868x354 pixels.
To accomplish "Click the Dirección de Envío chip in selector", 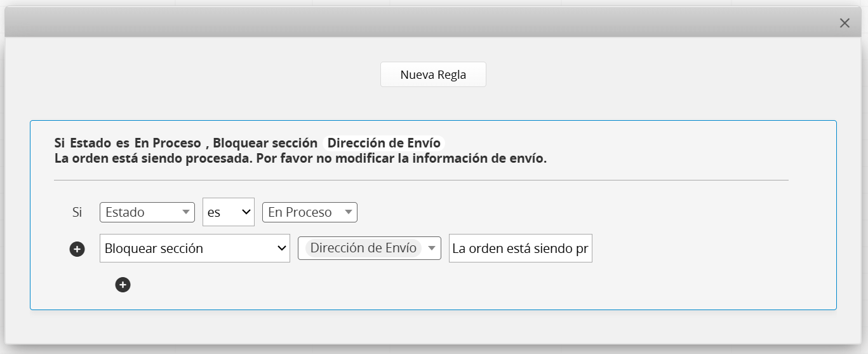I will click(x=363, y=248).
